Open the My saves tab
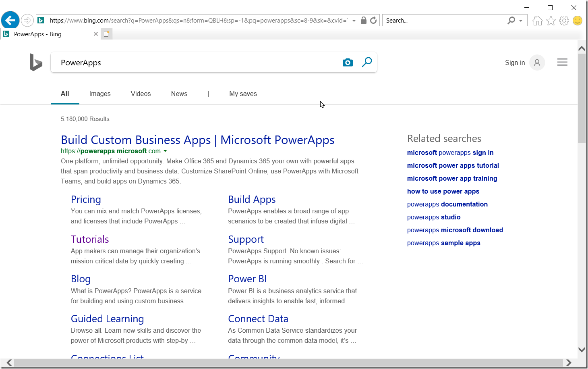 point(243,94)
